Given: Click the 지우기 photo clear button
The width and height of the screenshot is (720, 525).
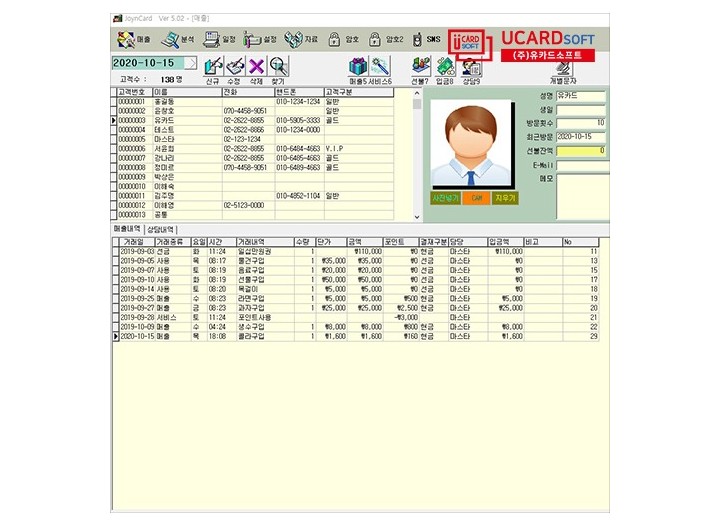Looking at the screenshot, I should pyautogui.click(x=505, y=198).
